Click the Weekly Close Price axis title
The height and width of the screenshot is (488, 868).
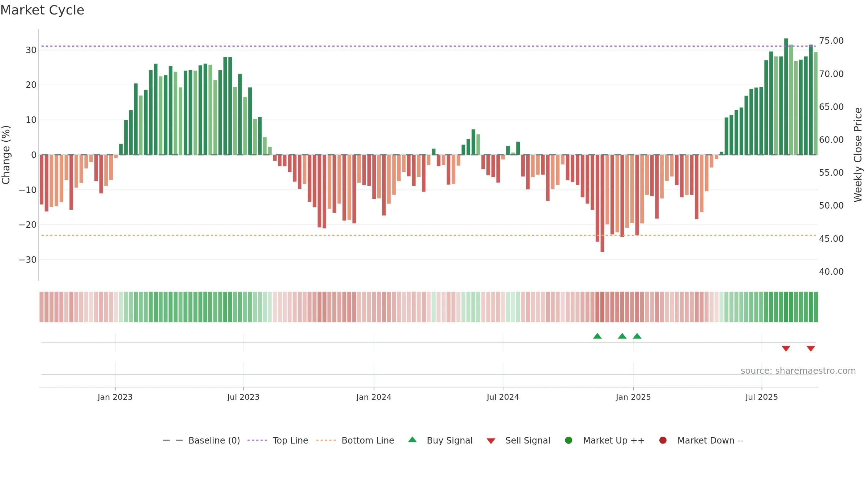[858, 155]
